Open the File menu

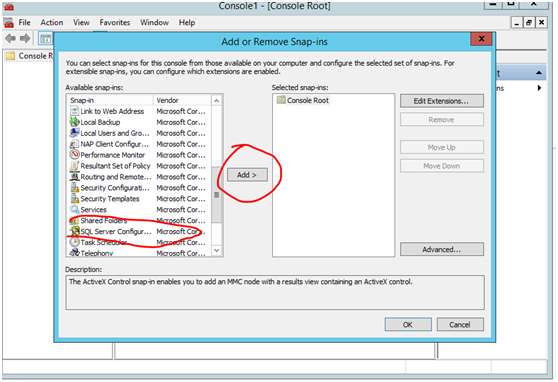click(25, 22)
